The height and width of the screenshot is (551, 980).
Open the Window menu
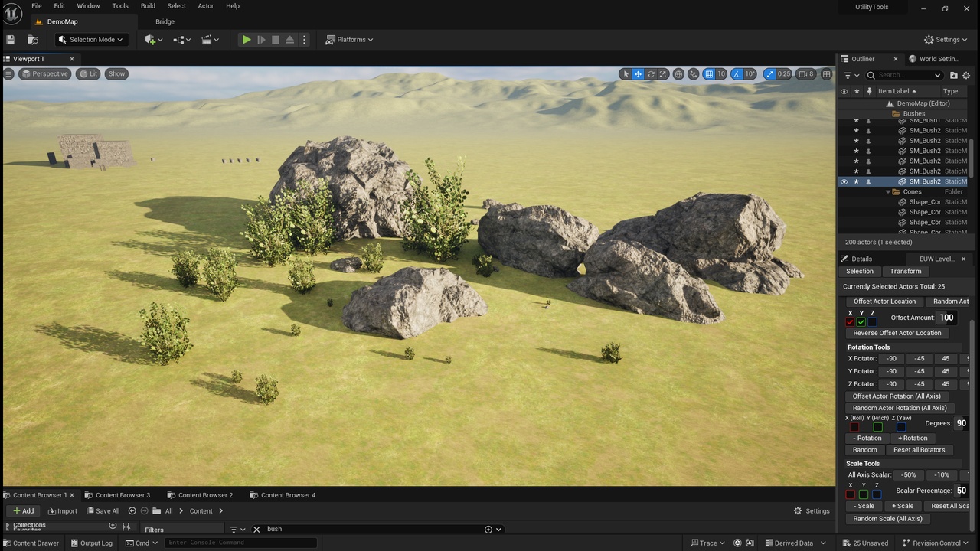pos(88,6)
